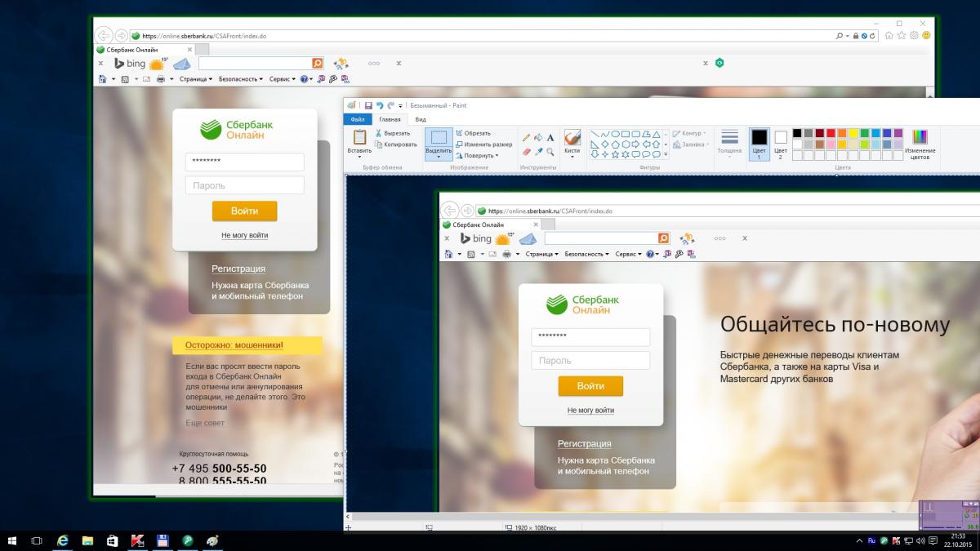Image resolution: width=980 pixels, height=551 pixels.
Task: Pick the red color swatch in Paint palette
Action: (831, 133)
